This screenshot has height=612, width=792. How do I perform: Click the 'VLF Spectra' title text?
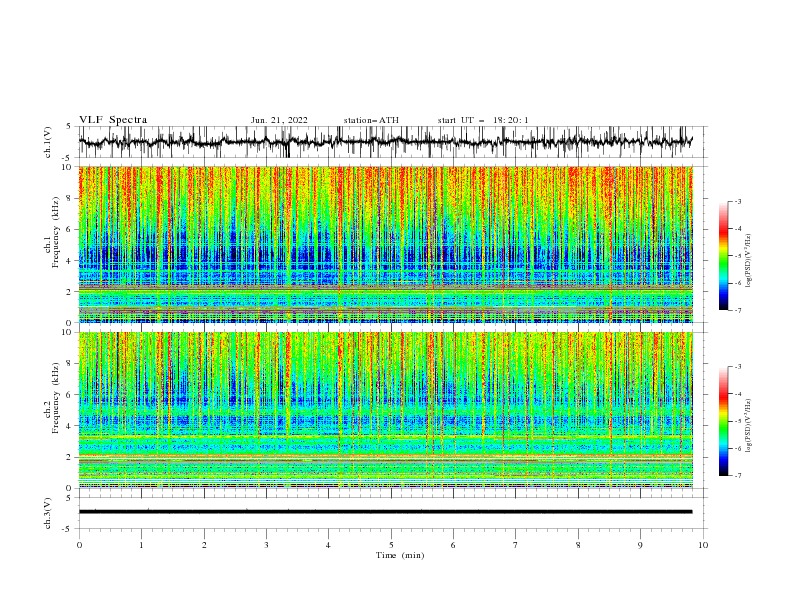pyautogui.click(x=113, y=120)
